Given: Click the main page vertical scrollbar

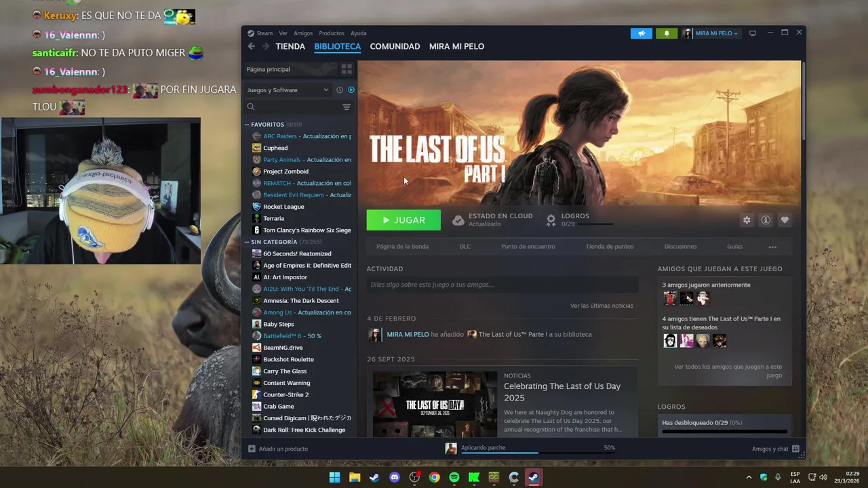Looking at the screenshot, I should pos(804,100).
